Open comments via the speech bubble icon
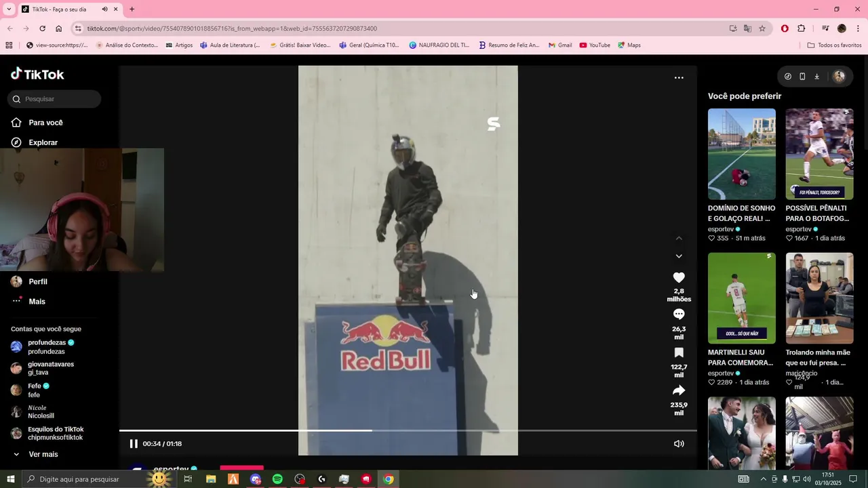Viewport: 868px width, 488px height. (x=679, y=314)
